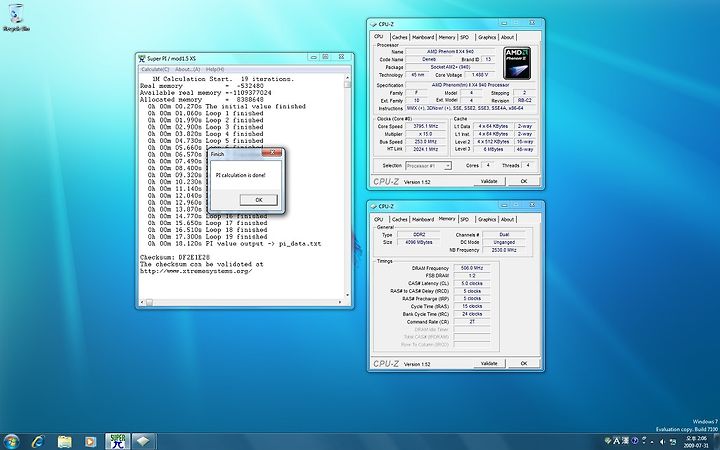Open the Recycle Bin desktop icon
This screenshot has height=450, width=720.
(x=17, y=17)
